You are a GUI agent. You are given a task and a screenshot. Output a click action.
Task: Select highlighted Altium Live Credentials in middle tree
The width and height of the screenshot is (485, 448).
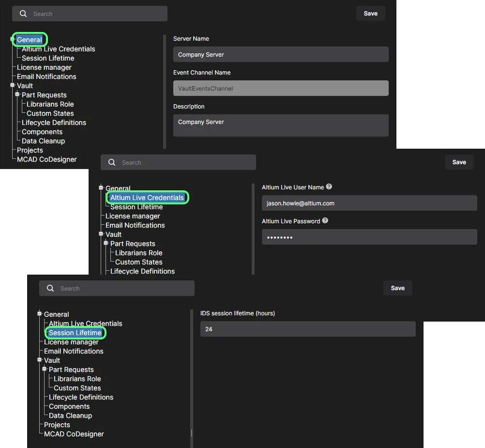click(147, 198)
